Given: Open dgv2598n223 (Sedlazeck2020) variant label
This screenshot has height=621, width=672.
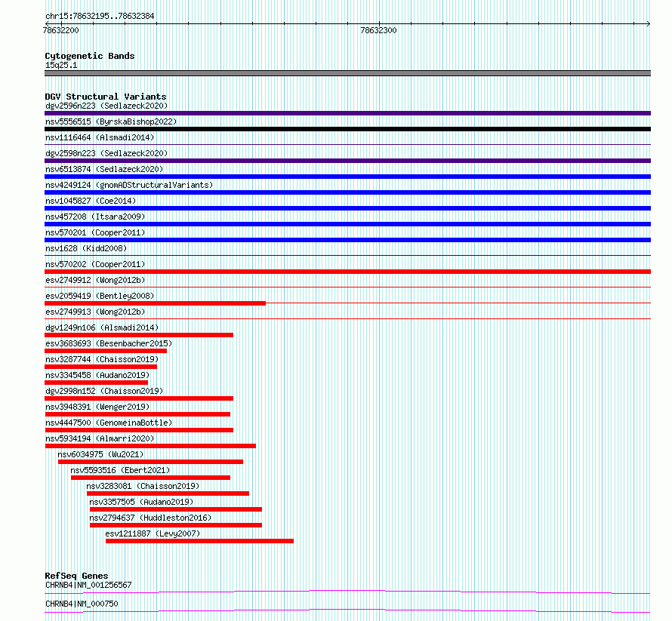Looking at the screenshot, I should click(106, 153).
